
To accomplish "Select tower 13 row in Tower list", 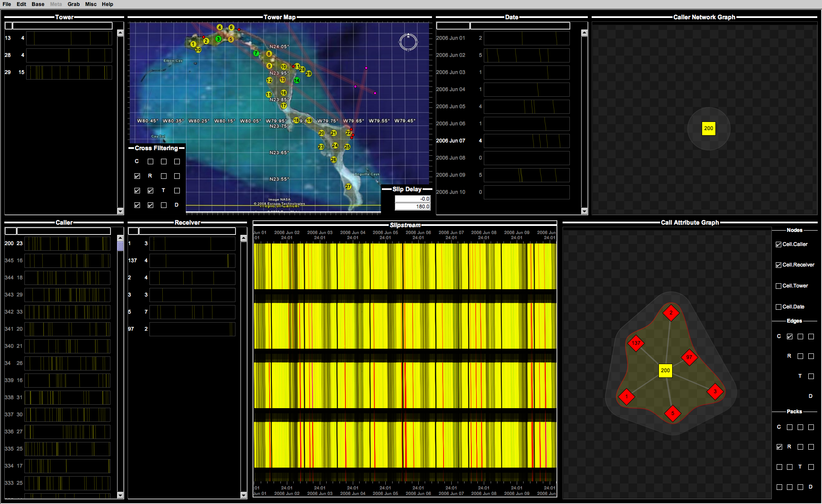I will (x=58, y=38).
